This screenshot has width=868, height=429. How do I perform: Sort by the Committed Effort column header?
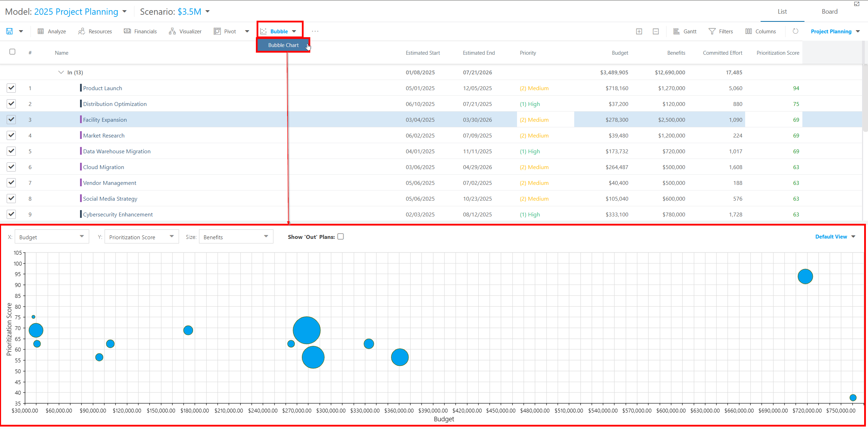point(722,53)
